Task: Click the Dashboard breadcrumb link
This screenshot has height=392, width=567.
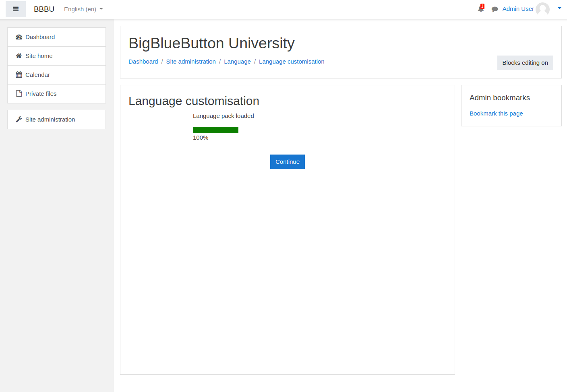Action: 143,62
